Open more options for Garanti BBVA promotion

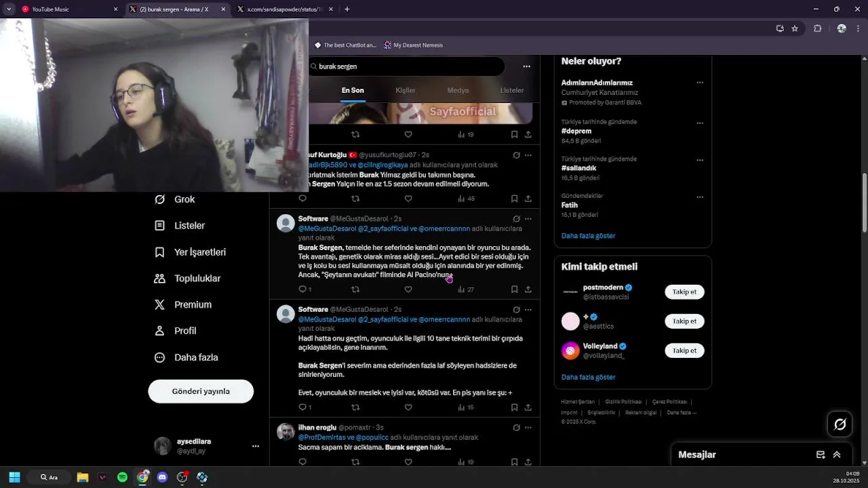click(700, 83)
